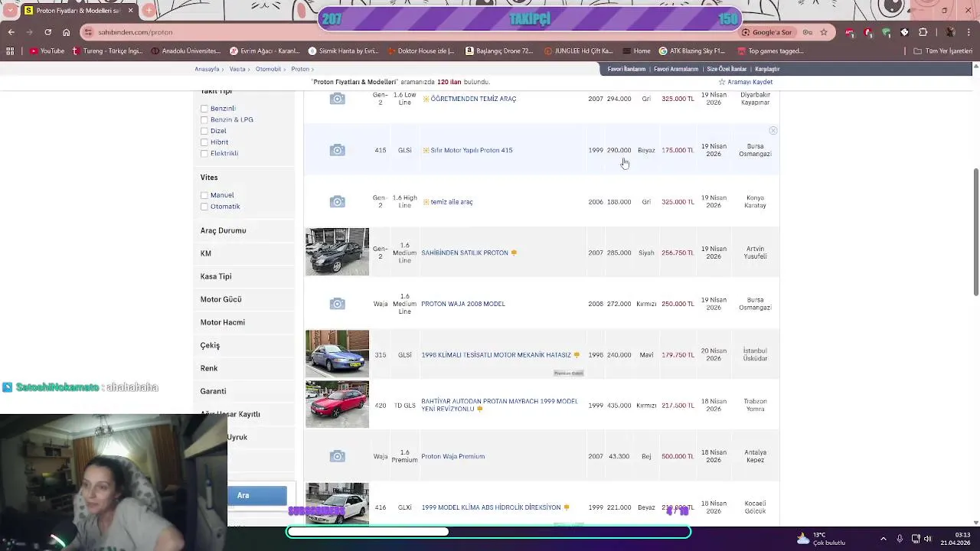The height and width of the screenshot is (551, 980).
Task: Open the taskbar volume icon
Action: (928, 539)
